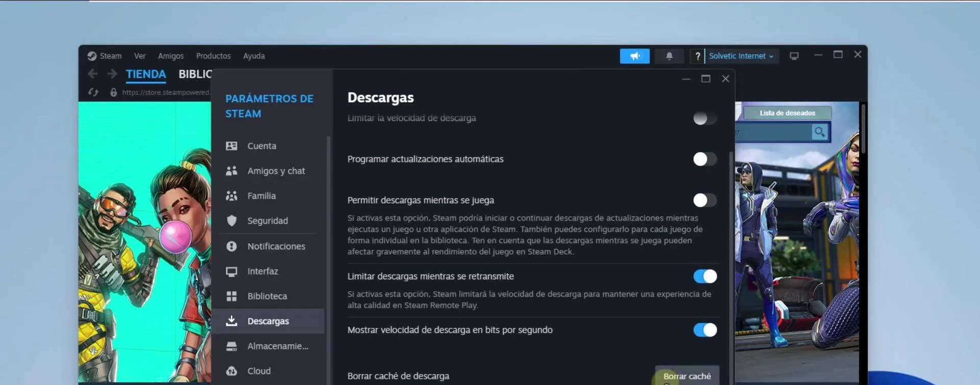
Task: Open Interfaz settings section
Action: point(268,271)
